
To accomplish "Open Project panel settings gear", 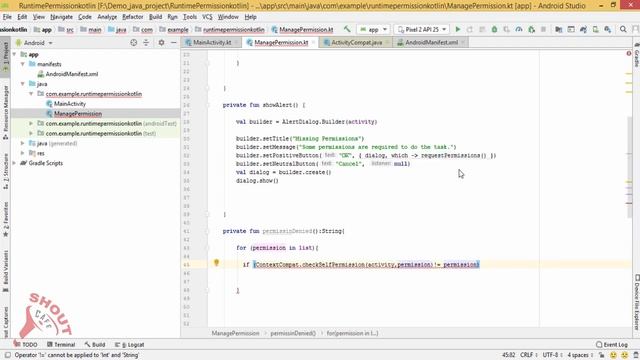I will pyautogui.click(x=161, y=43).
